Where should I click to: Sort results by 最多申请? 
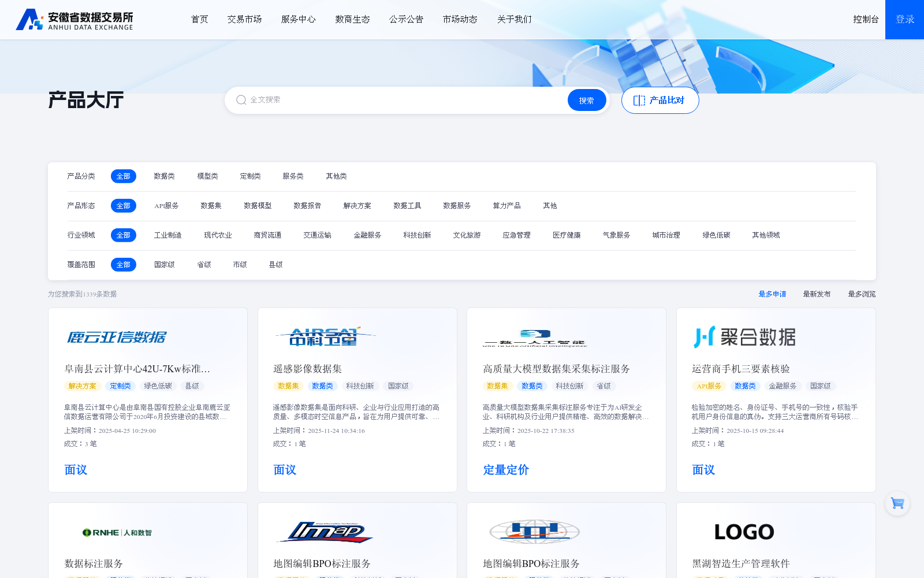point(772,294)
